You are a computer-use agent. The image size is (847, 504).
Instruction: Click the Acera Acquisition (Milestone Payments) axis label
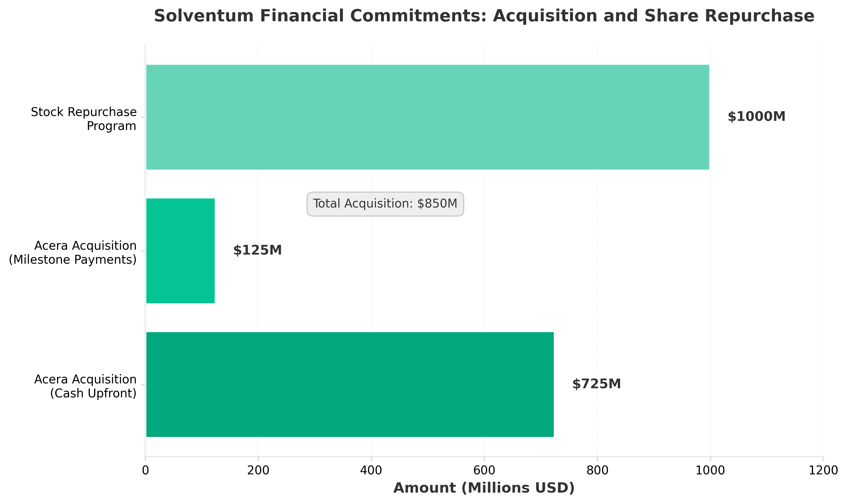point(73,253)
